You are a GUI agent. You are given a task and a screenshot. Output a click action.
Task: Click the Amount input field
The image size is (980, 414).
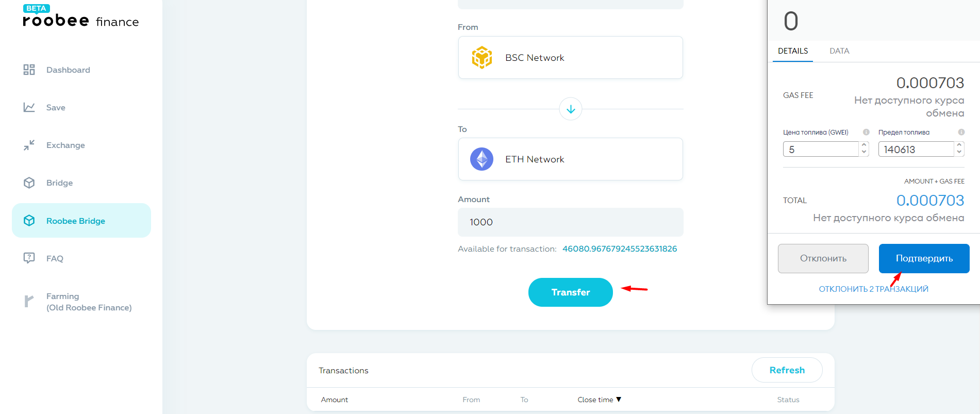coord(570,222)
